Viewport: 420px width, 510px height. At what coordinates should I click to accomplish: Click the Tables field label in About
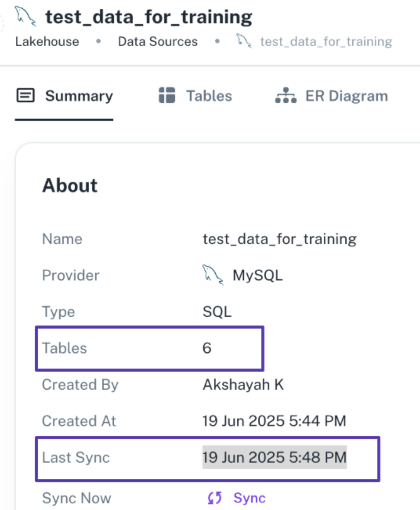tap(65, 348)
